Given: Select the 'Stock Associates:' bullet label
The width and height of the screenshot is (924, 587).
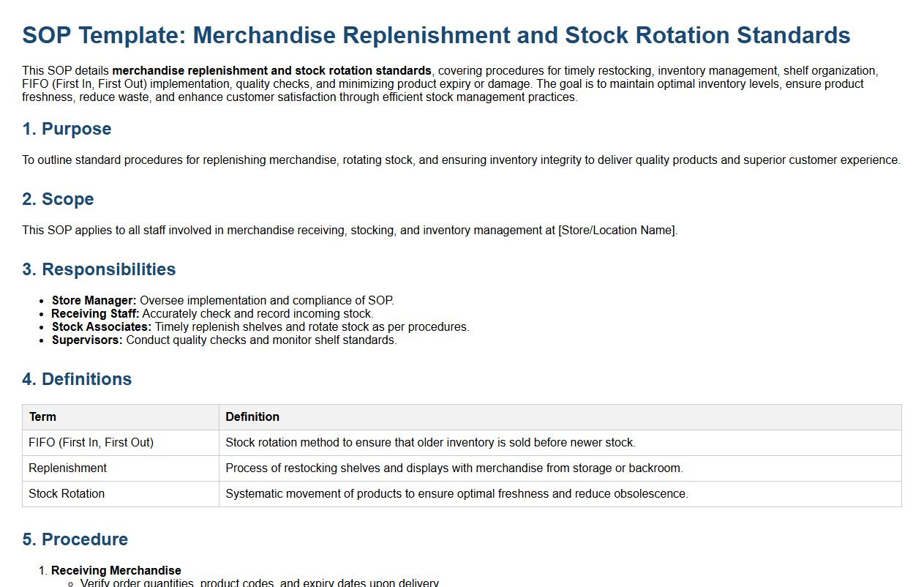Looking at the screenshot, I should pyautogui.click(x=101, y=327).
